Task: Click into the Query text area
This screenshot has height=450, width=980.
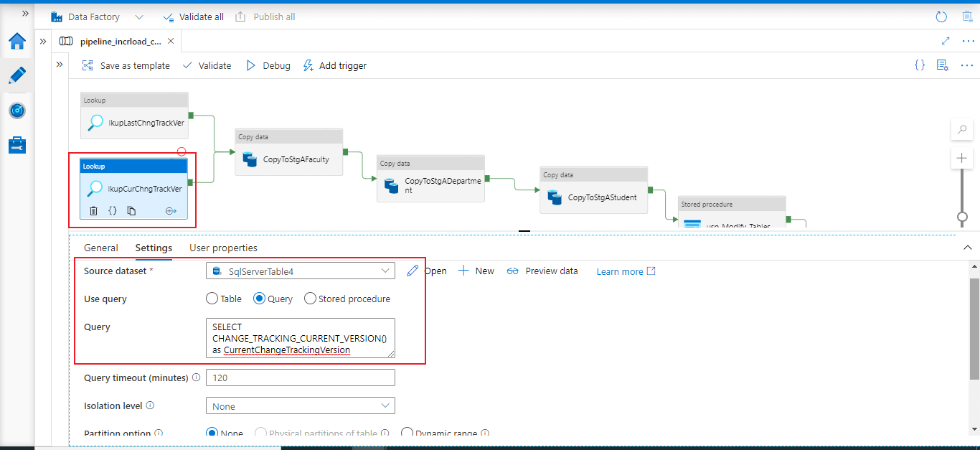Action: click(300, 337)
